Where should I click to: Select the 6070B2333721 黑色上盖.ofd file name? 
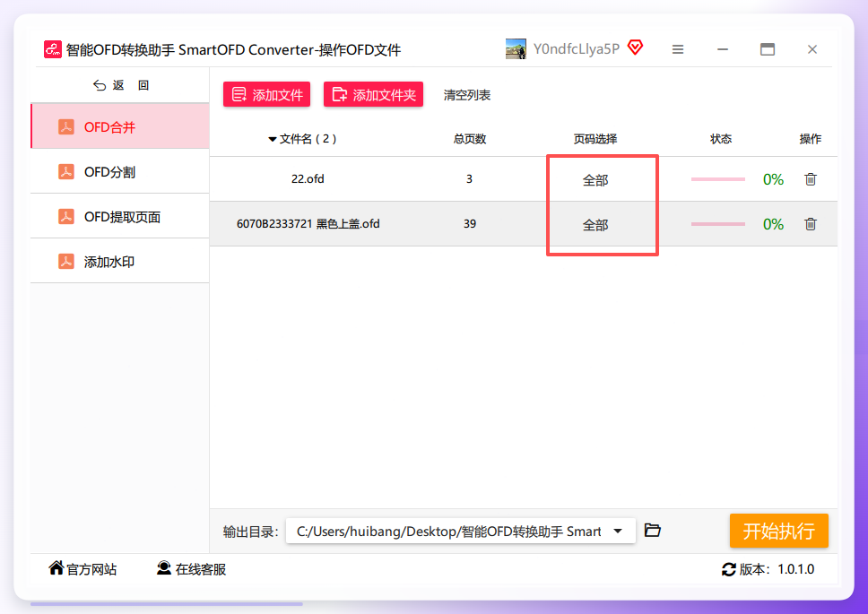coord(308,224)
